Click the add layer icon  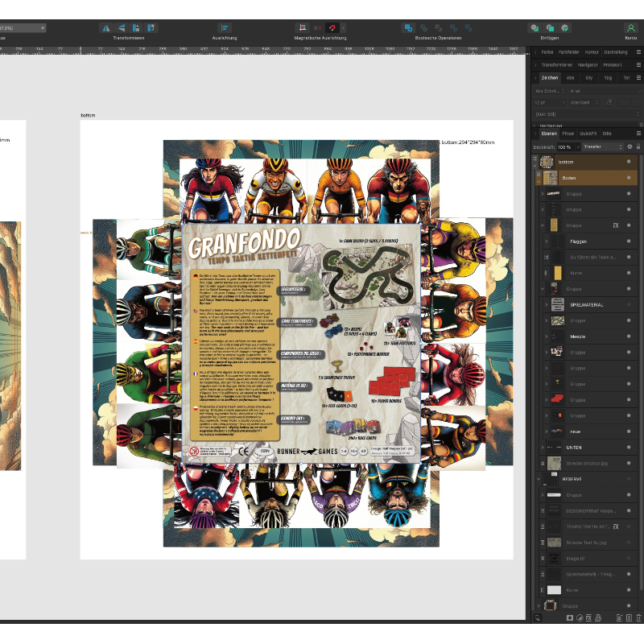click(x=619, y=617)
